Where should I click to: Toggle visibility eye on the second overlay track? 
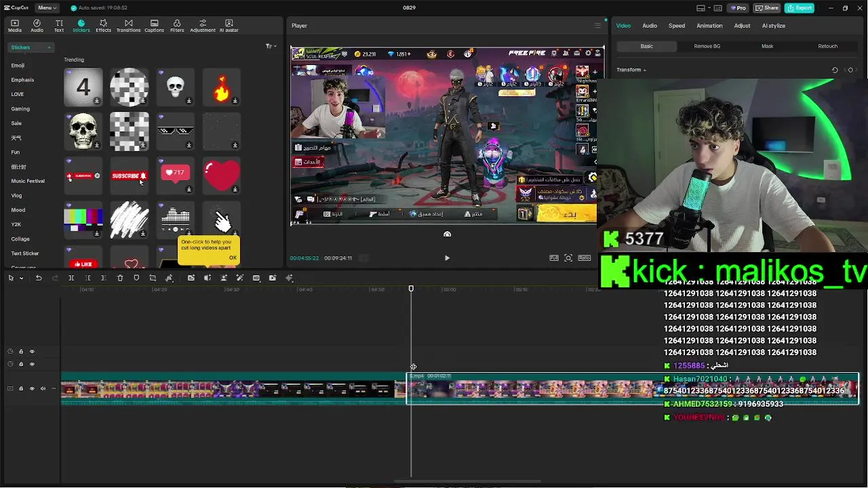(x=32, y=364)
